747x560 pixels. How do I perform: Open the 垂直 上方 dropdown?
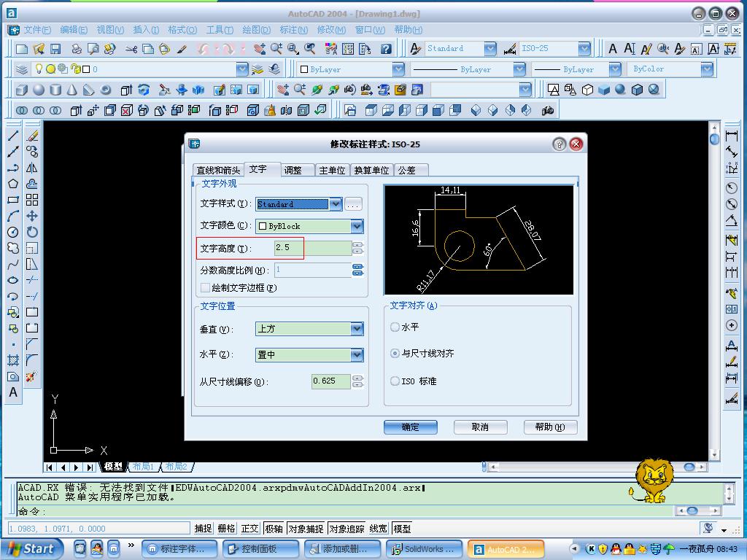[357, 329]
